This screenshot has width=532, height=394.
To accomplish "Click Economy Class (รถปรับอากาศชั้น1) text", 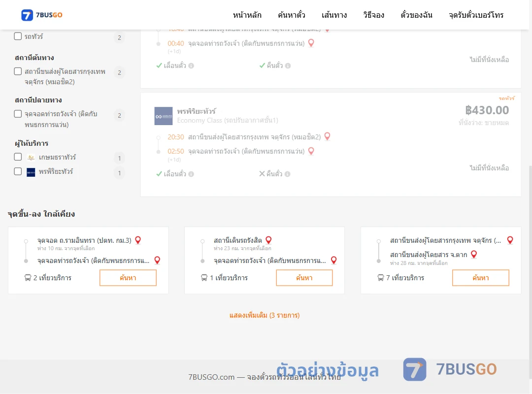I will point(228,121).
